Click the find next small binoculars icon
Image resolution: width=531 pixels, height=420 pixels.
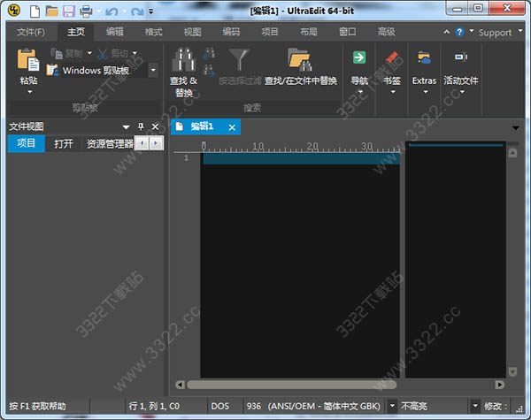pyautogui.click(x=210, y=71)
